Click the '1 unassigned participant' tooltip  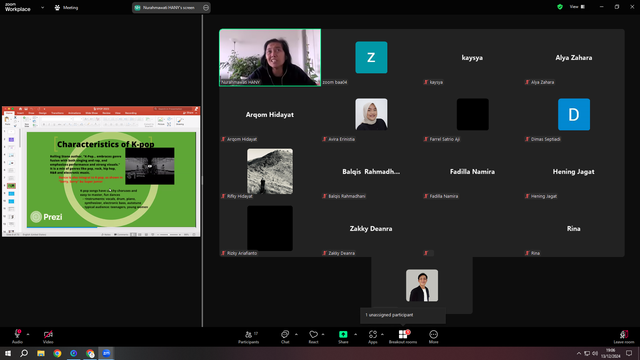point(403,315)
